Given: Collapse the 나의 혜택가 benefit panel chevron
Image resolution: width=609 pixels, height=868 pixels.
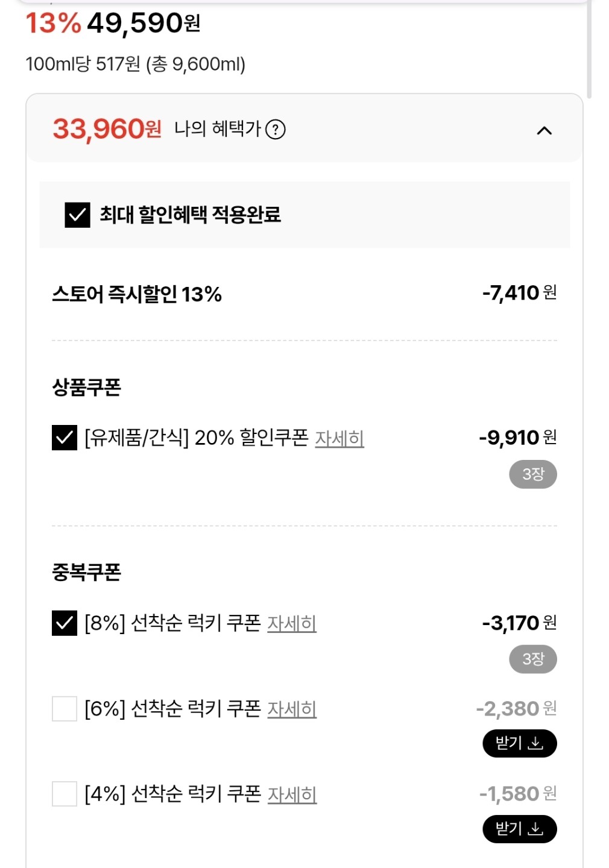Looking at the screenshot, I should [544, 130].
